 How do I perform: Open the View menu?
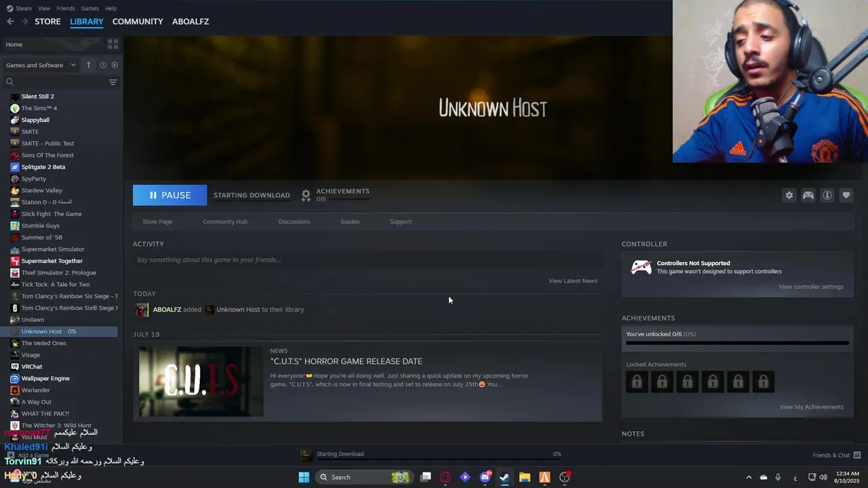(x=44, y=8)
